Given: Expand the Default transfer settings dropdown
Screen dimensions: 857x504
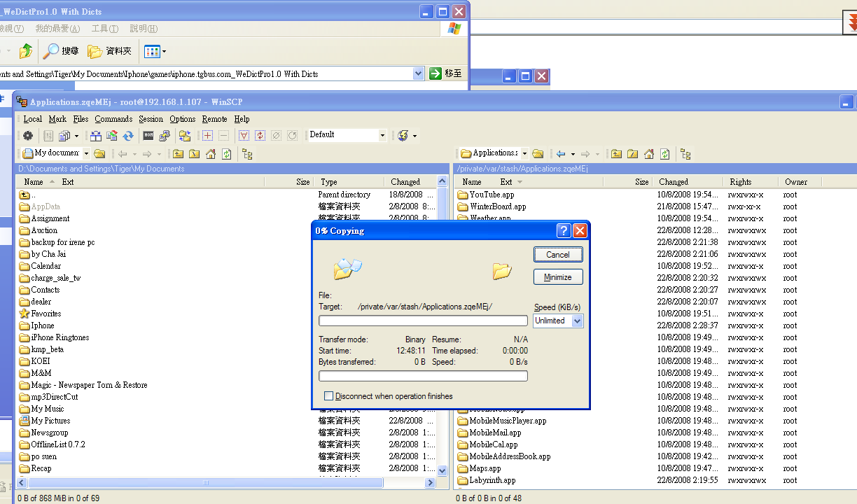Looking at the screenshot, I should pos(382,135).
